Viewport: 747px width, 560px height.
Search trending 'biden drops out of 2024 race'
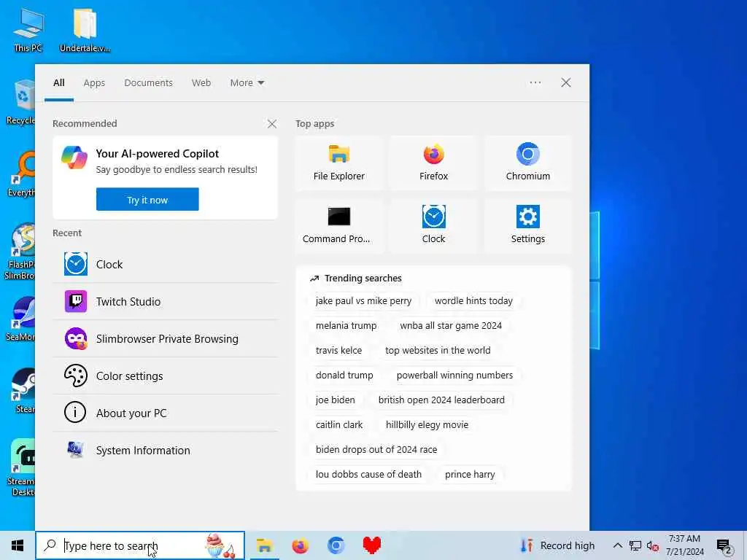click(376, 449)
